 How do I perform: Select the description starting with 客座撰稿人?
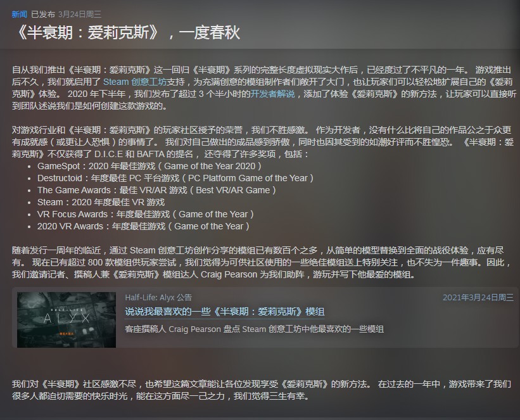coord(255,329)
